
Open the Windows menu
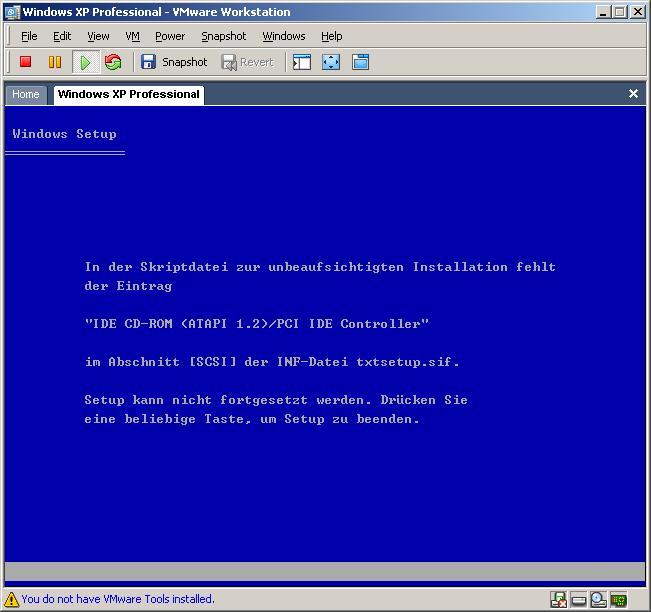coord(284,36)
